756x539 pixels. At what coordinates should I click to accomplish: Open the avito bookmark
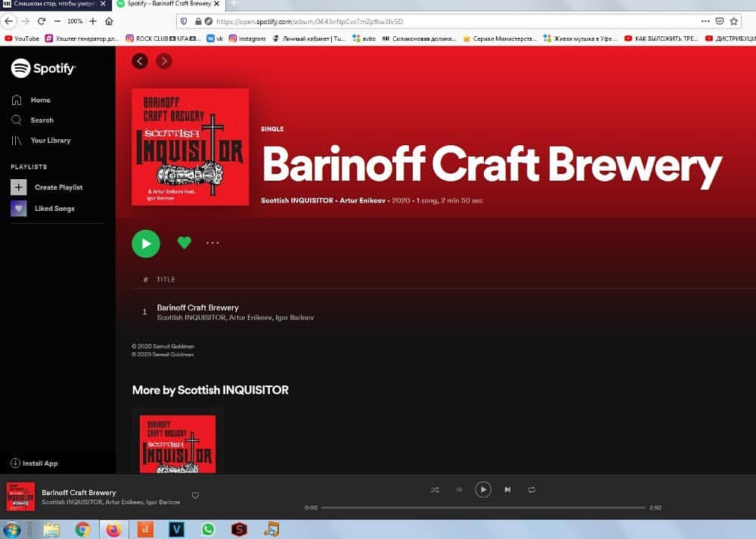364,39
